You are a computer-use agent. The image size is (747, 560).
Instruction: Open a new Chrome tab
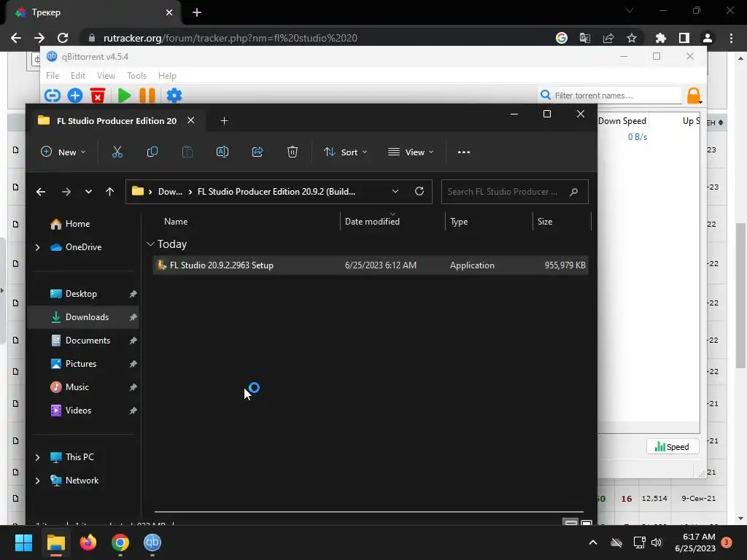[197, 12]
